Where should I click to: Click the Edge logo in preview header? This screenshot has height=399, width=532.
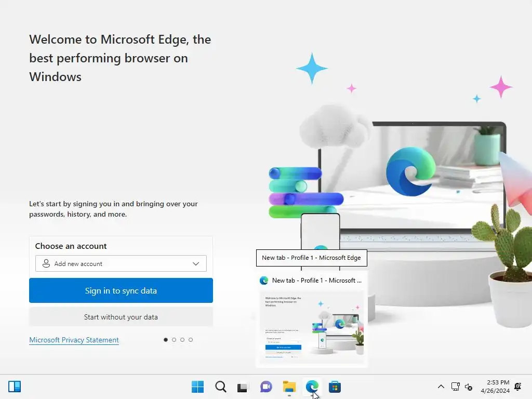[x=264, y=281]
